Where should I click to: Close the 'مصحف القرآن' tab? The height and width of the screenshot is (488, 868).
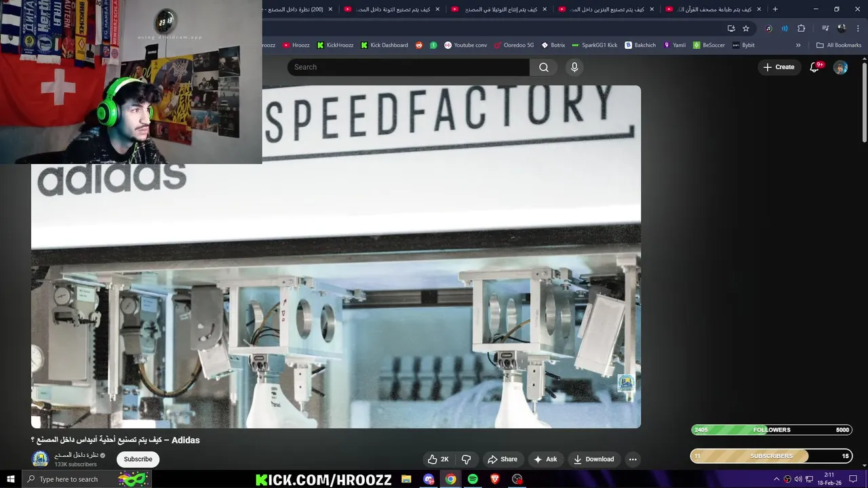759,9
